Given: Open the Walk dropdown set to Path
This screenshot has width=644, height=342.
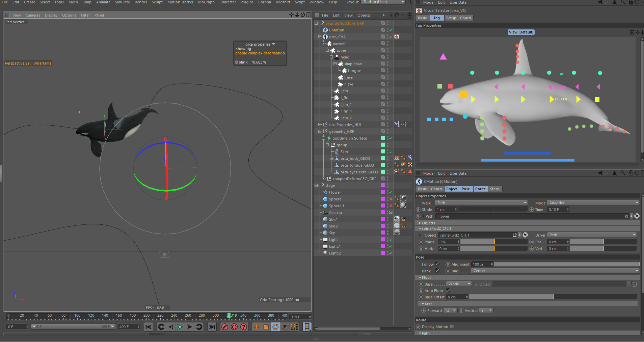Looking at the screenshot, I should pos(481,203).
